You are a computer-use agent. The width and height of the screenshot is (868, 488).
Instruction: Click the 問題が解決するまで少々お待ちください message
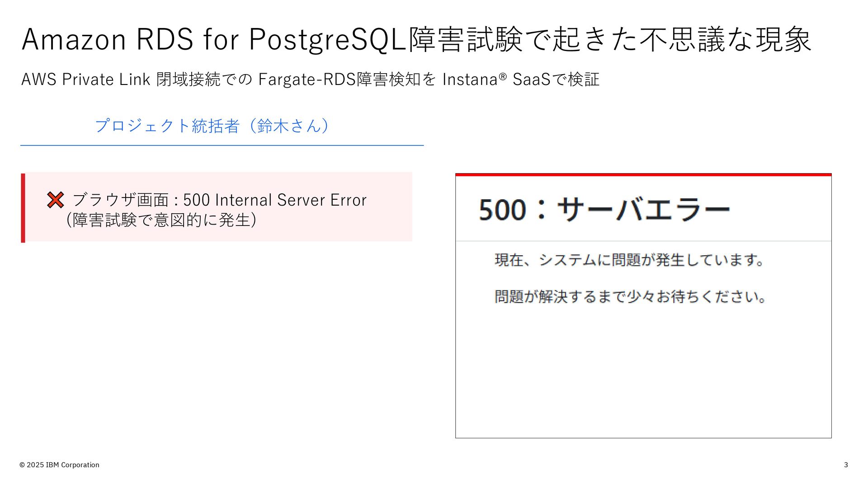point(630,297)
